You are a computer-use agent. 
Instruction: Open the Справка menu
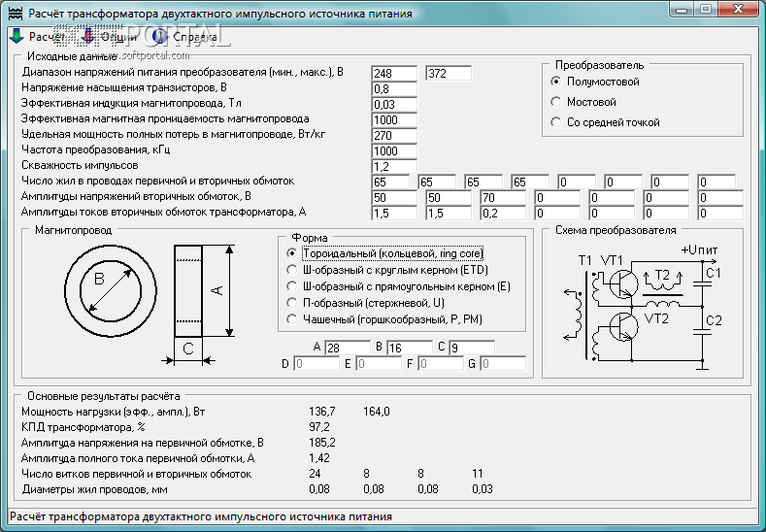(195, 37)
